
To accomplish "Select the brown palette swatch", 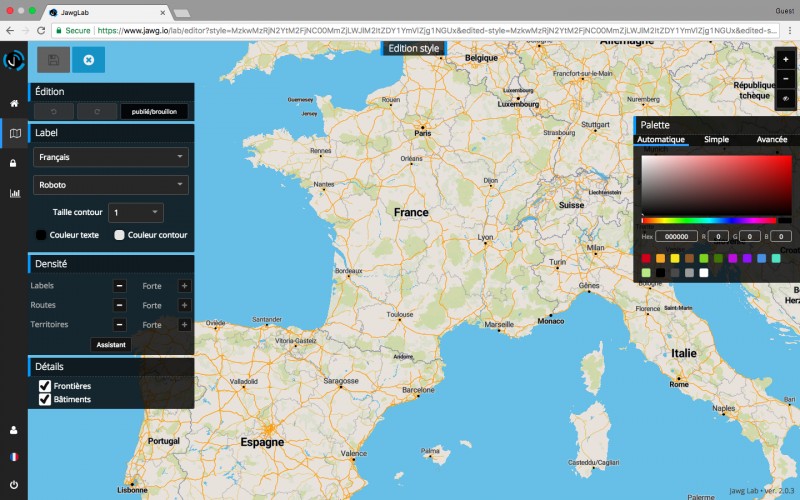I will point(689,259).
